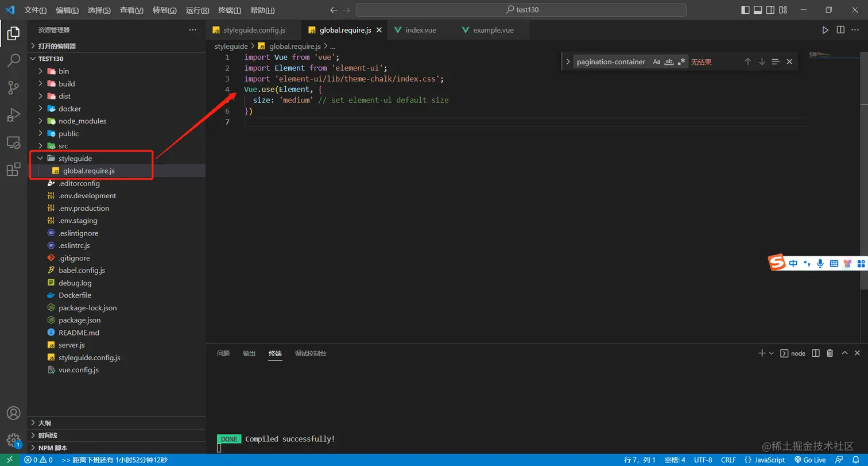Switch to styleguide.config.js tab
Screen dimensions: 868x466
click(x=254, y=30)
